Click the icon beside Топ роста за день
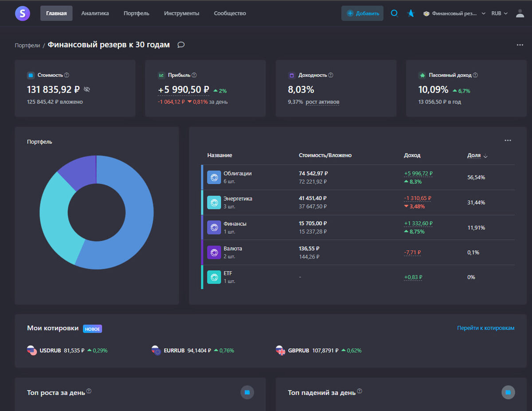Screen dimensions: 532x411 pyautogui.click(x=247, y=392)
